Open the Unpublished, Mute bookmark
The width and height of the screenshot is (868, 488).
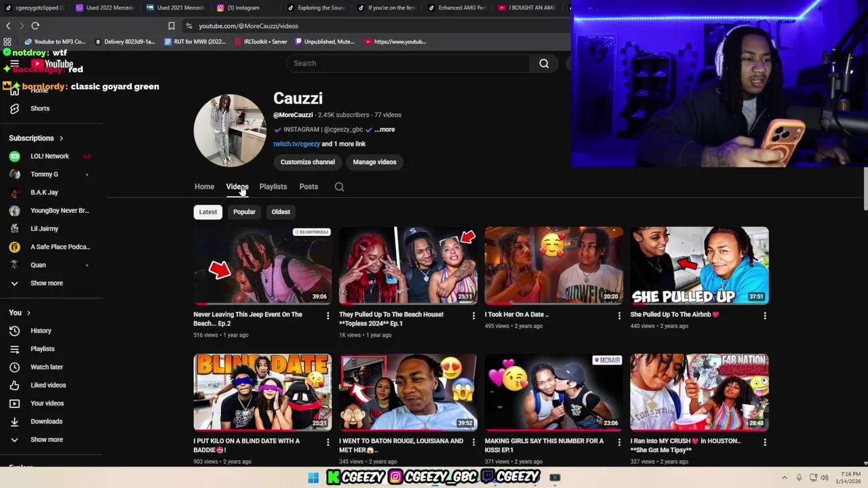click(324, 41)
